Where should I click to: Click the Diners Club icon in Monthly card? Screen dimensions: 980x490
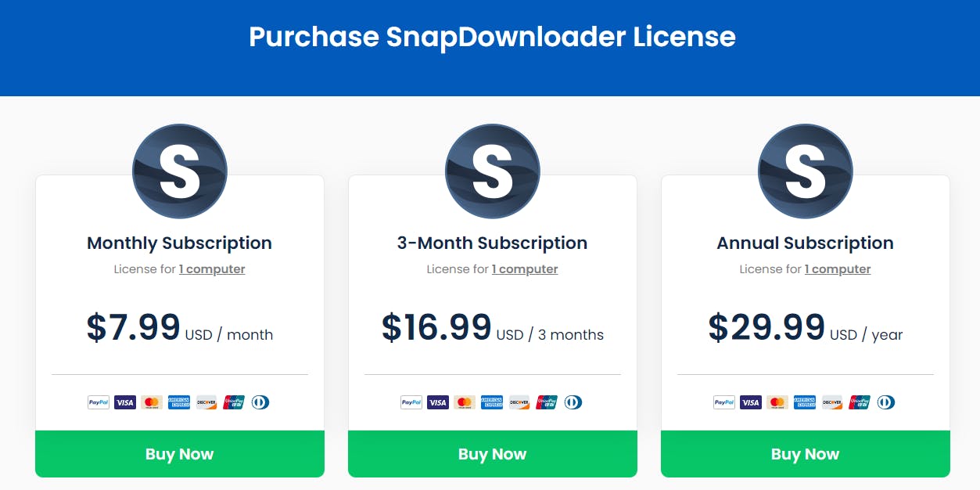click(260, 402)
